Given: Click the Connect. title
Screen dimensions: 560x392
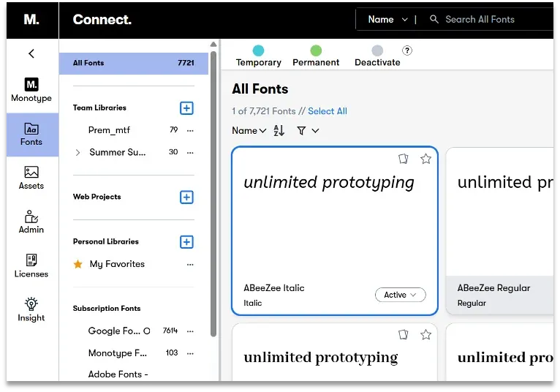Looking at the screenshot, I should (102, 19).
